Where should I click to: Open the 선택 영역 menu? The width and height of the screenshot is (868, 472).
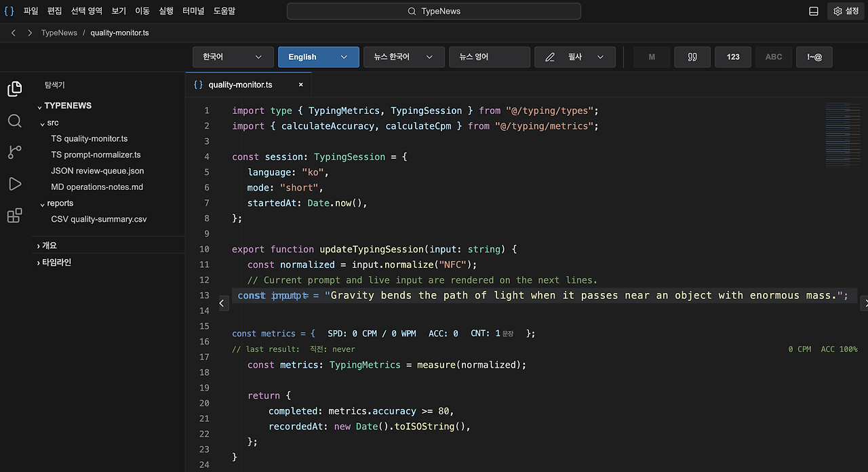pyautogui.click(x=87, y=11)
